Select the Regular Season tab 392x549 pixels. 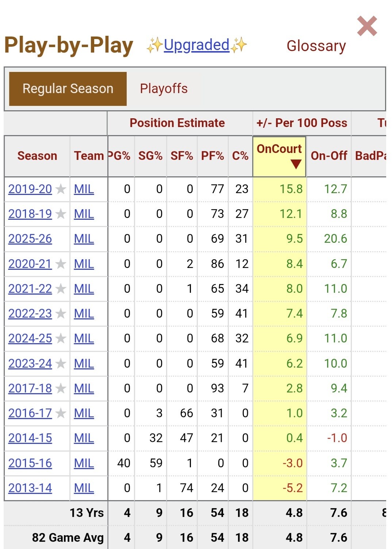click(x=68, y=89)
